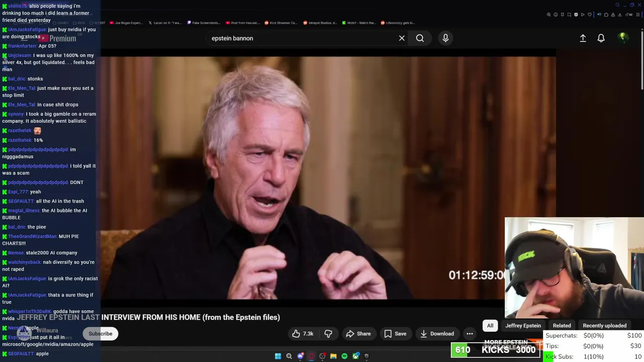Open the browser downloads icon
Viewport: 644px width, 362px height.
coord(619,15)
